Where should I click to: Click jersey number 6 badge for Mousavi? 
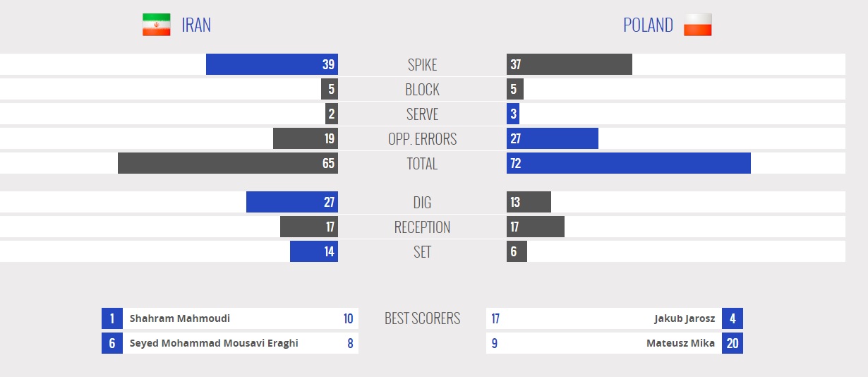click(x=112, y=343)
